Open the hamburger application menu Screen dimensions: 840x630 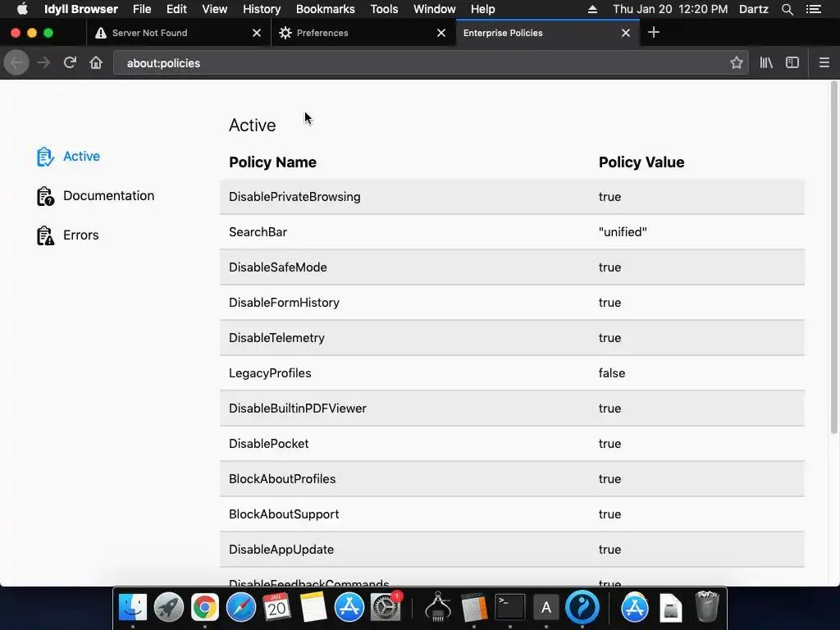tap(824, 62)
